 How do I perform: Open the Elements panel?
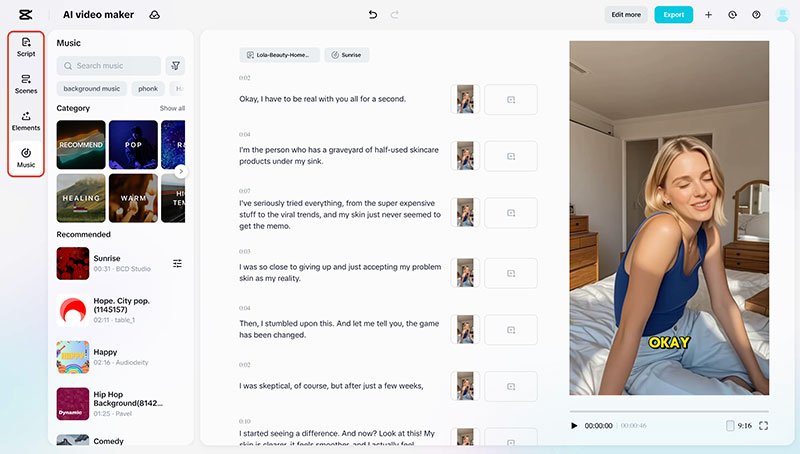(x=26, y=121)
